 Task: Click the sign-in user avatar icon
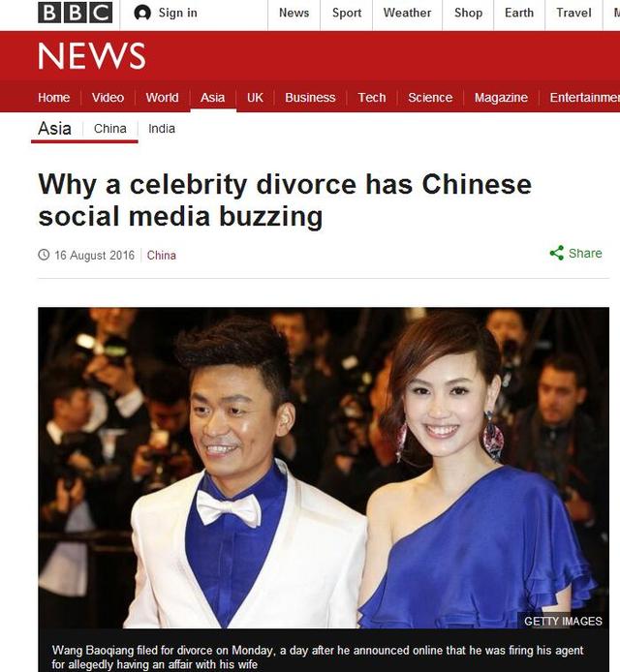142,13
